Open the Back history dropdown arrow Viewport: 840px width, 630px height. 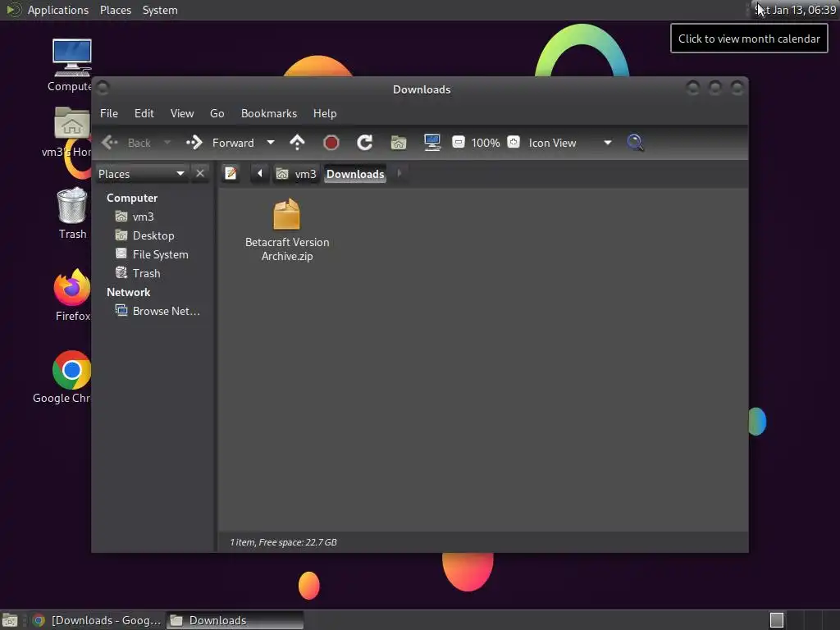(x=167, y=143)
